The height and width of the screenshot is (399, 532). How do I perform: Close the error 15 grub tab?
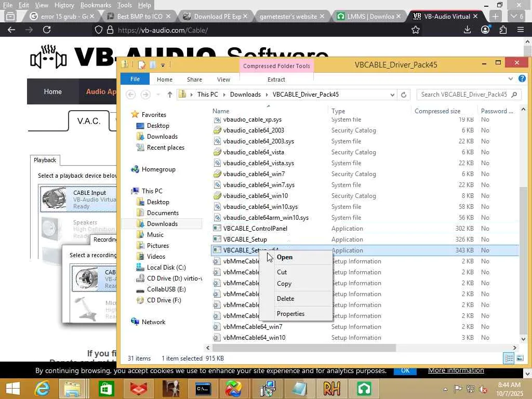click(92, 16)
